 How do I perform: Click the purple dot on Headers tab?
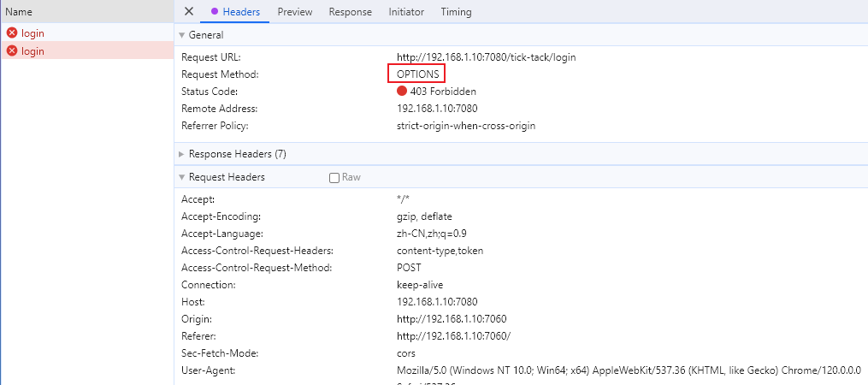tap(214, 12)
